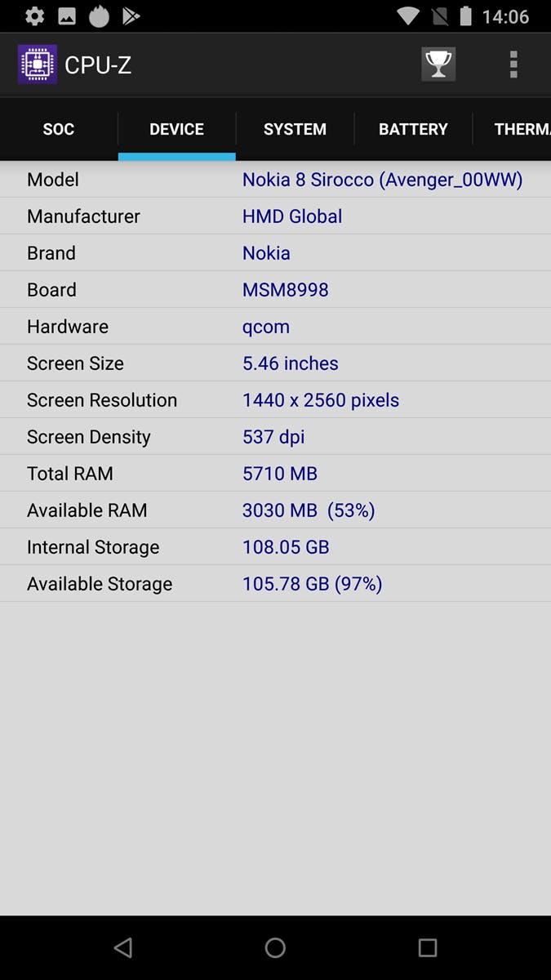Select the DEVICE tab
The image size is (551, 980).
[176, 129]
